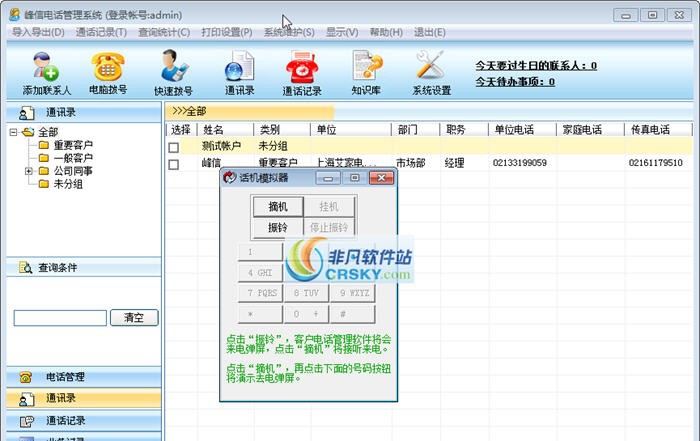Image resolution: width=700 pixels, height=441 pixels.
Task: Click 摘机 button in phone simulator
Action: click(278, 207)
